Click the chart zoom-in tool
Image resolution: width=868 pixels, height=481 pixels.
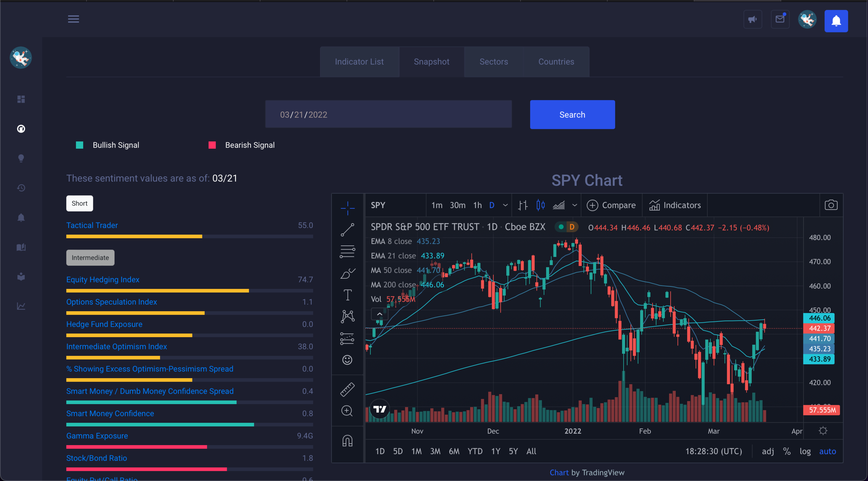(347, 411)
